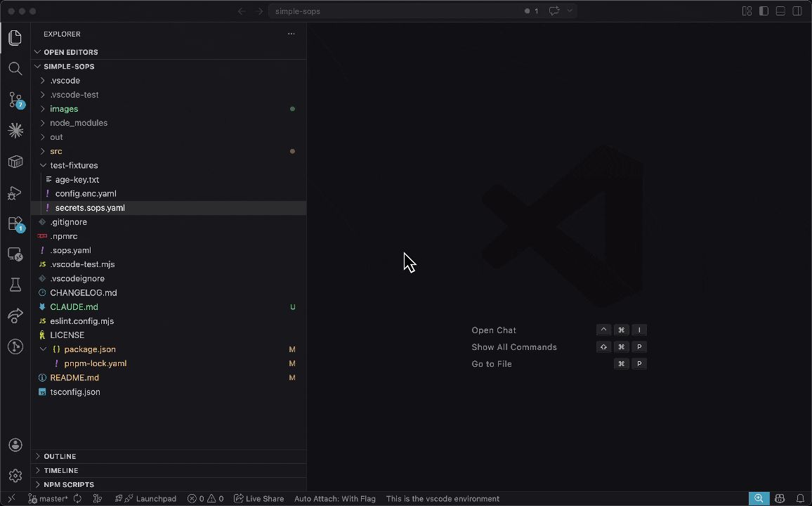Open the Live Share arrow view in activity bar
The image size is (812, 506).
click(x=15, y=316)
